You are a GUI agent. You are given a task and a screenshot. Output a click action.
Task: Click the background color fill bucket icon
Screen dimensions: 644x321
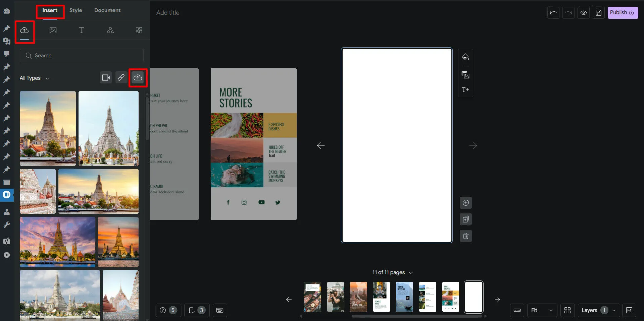465,57
